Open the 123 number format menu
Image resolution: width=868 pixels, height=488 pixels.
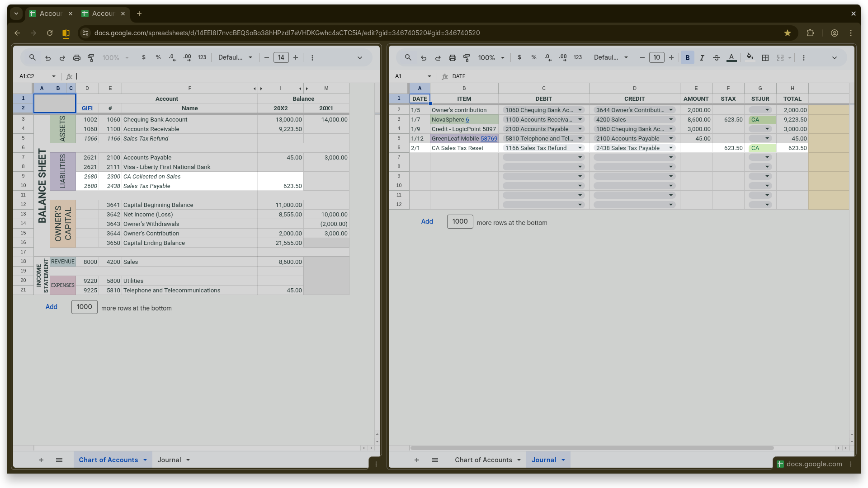pyautogui.click(x=202, y=57)
